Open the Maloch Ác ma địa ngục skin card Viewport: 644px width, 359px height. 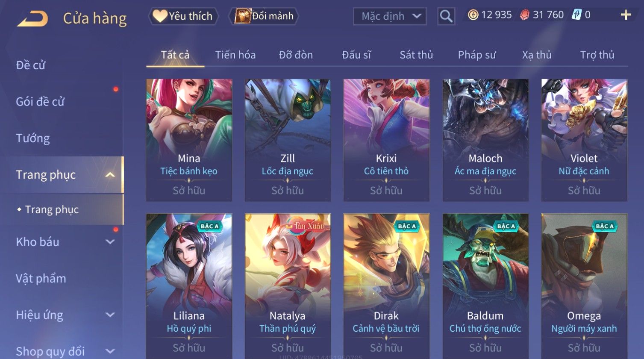coord(485,140)
